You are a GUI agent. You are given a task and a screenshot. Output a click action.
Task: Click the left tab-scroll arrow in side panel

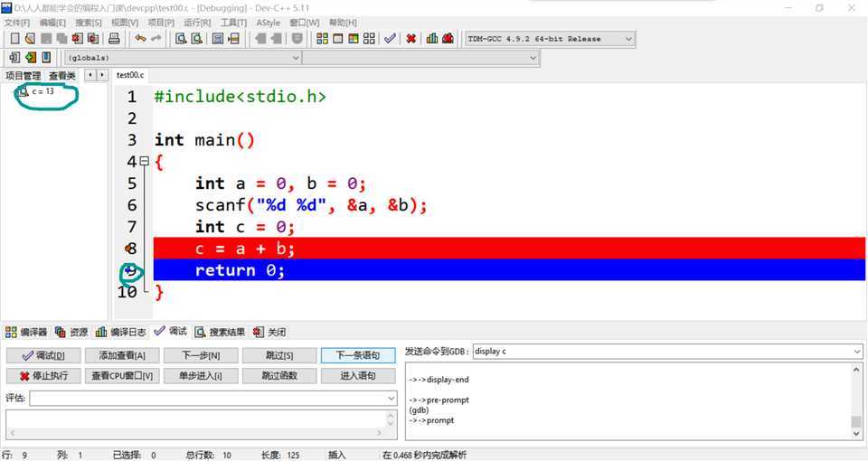(90, 75)
